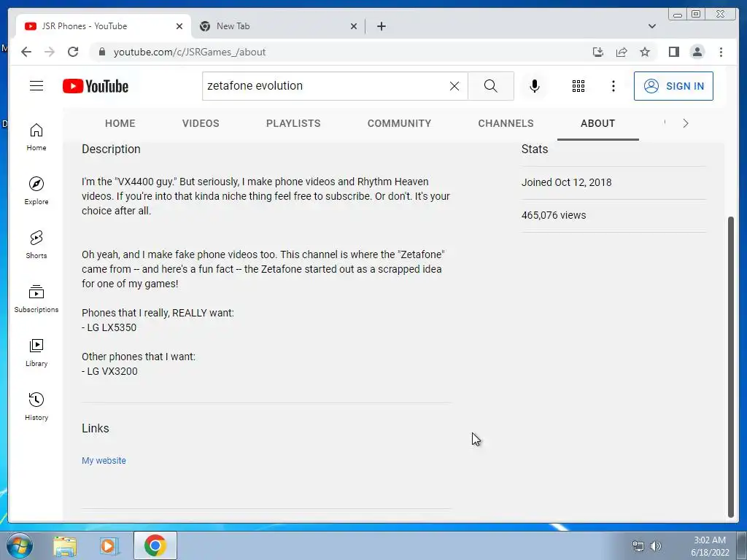
Task: Start voice search with the microphone
Action: [535, 86]
